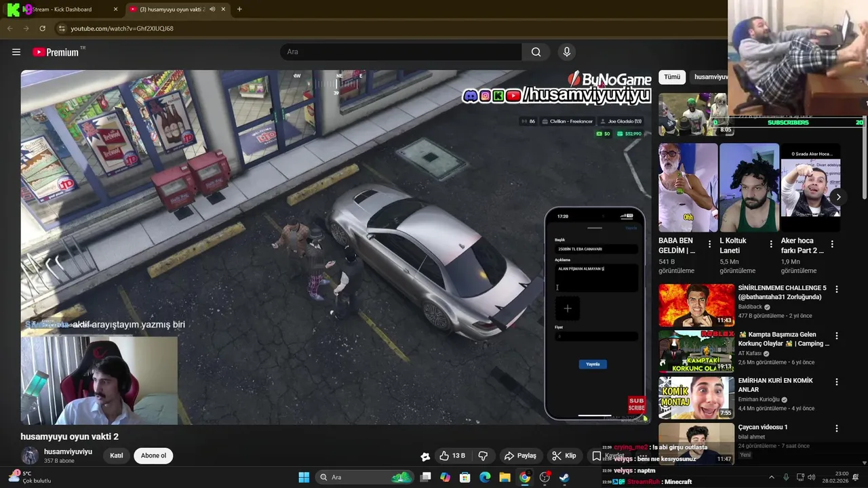The height and width of the screenshot is (488, 868).
Task: Open Microsoft Copilot from the taskbar
Action: [x=445, y=477]
